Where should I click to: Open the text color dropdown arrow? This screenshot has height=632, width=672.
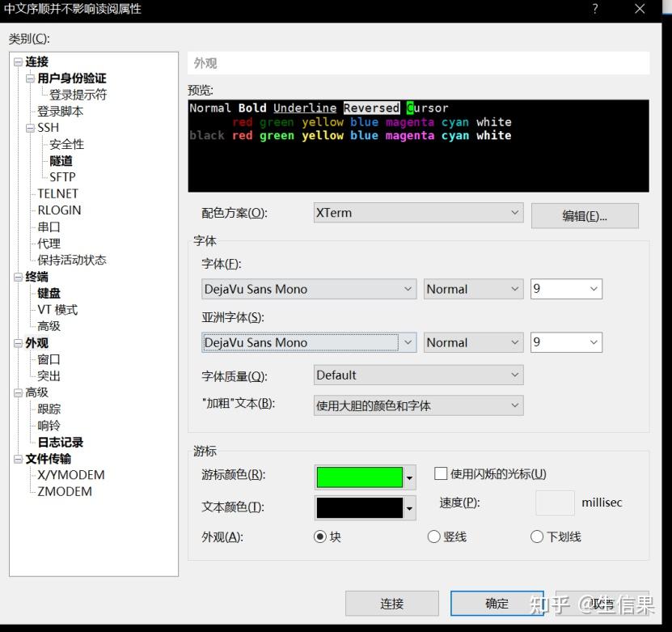(x=410, y=508)
